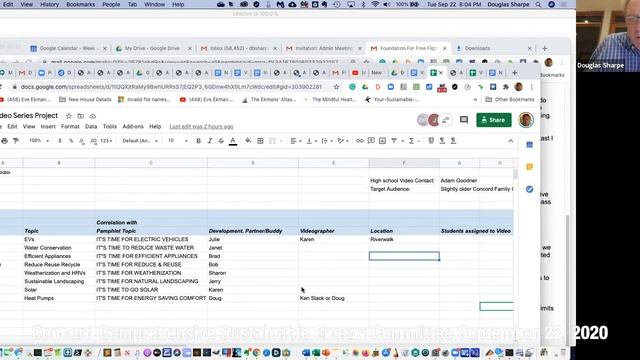Open the Edit menu in Sheets

point(13,127)
